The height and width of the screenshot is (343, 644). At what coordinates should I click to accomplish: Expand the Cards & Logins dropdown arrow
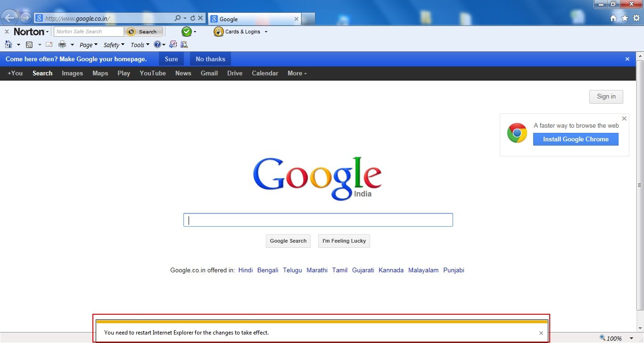pyautogui.click(x=266, y=32)
